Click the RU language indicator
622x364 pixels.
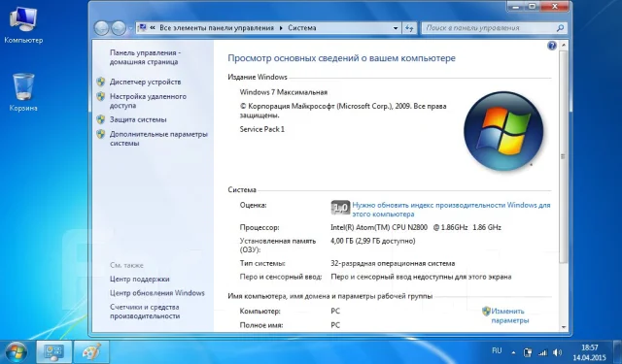tap(497, 351)
